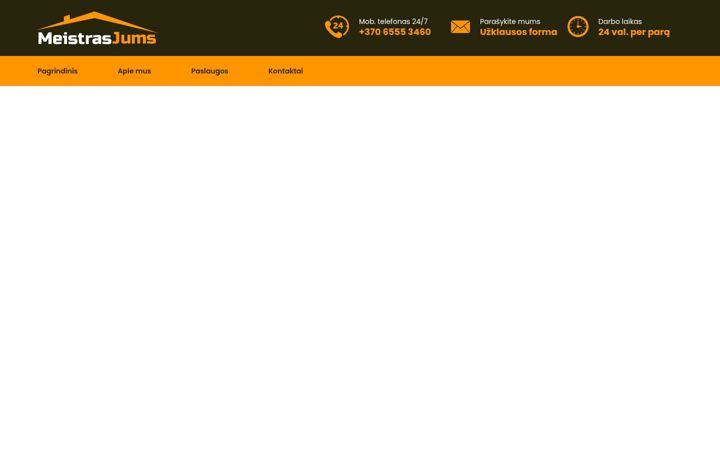Click the 'Parašykite mums' label
The height and width of the screenshot is (450, 720).
tap(510, 22)
